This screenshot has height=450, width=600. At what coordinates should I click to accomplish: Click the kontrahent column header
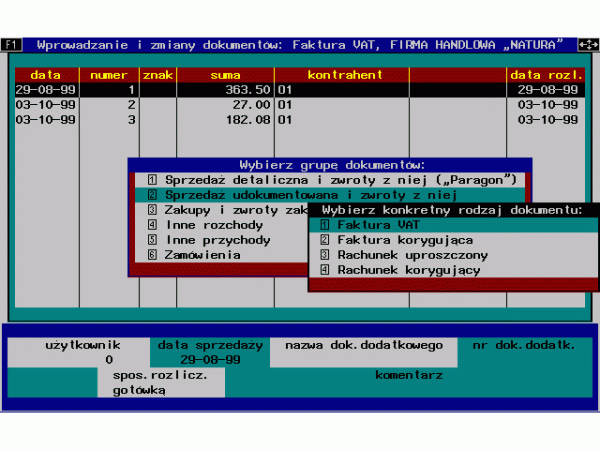click(x=344, y=74)
